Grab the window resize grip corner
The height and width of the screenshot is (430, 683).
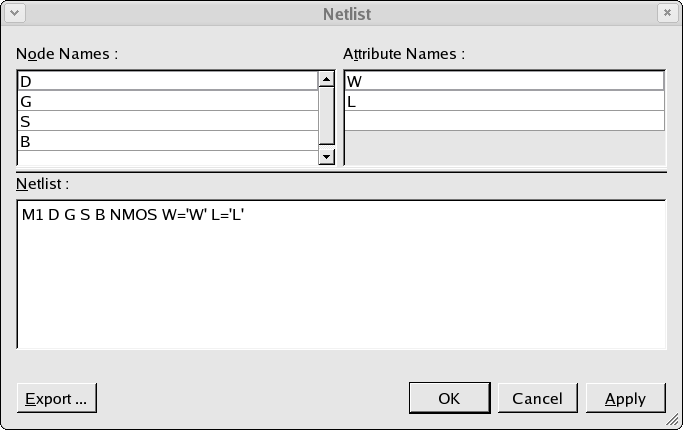point(673,420)
